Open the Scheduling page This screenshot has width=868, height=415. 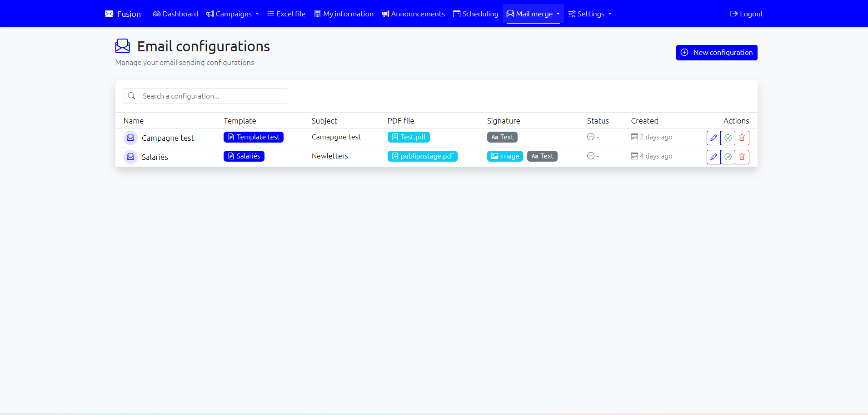pyautogui.click(x=476, y=14)
